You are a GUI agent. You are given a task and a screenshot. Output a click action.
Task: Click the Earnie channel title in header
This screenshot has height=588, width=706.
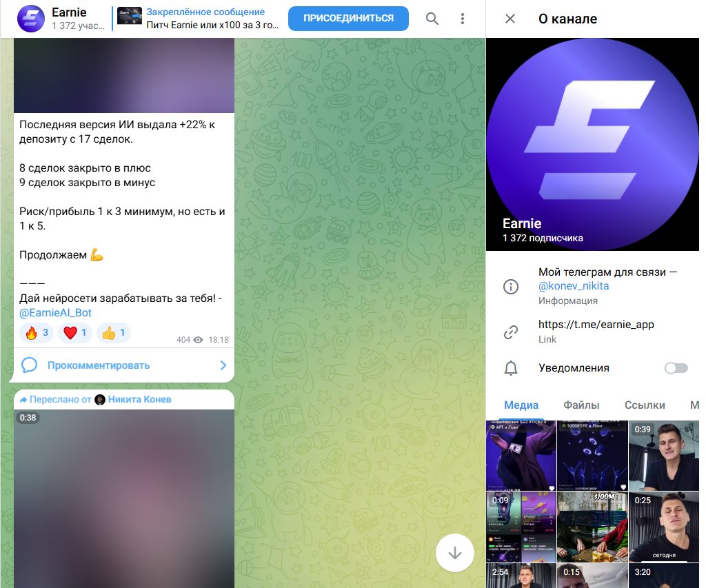click(69, 12)
